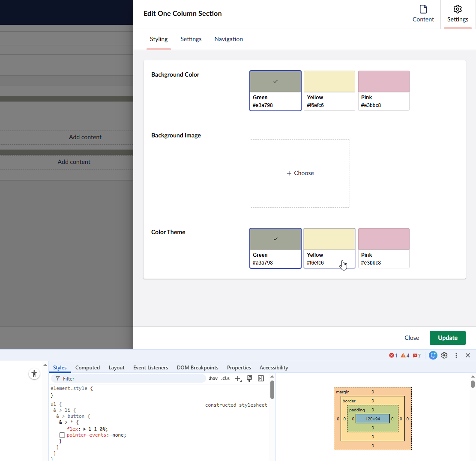
Task: Click the accessibility tree person icon
Action: 34,374
